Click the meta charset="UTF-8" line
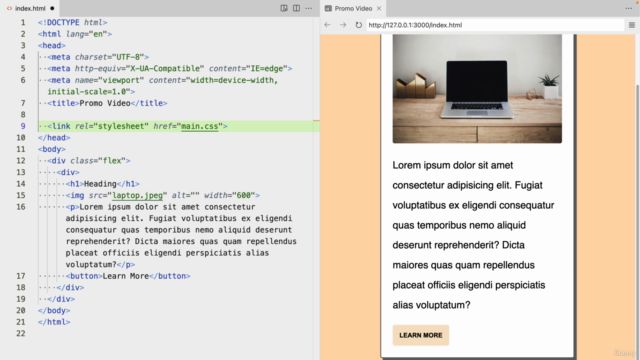This screenshot has height=360, width=640. 98,57
